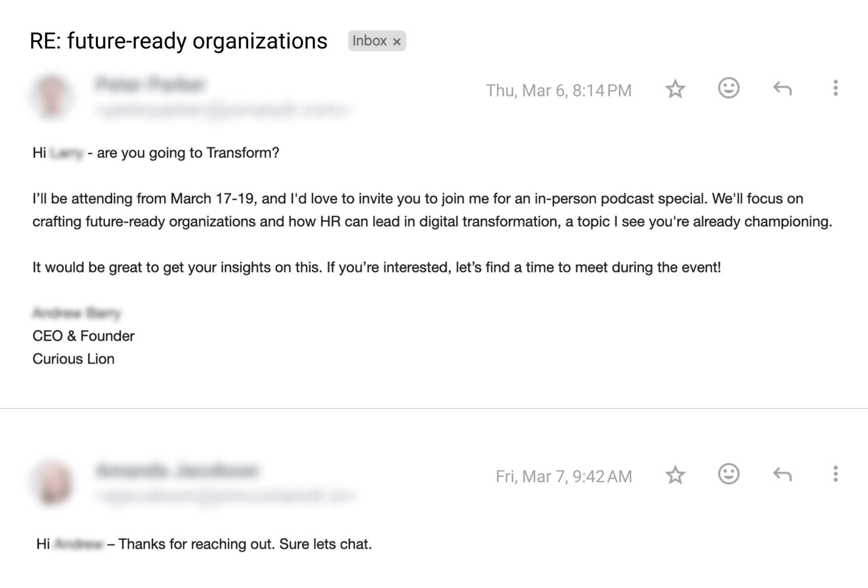React with emoji to the Mar 7 reply

728,474
